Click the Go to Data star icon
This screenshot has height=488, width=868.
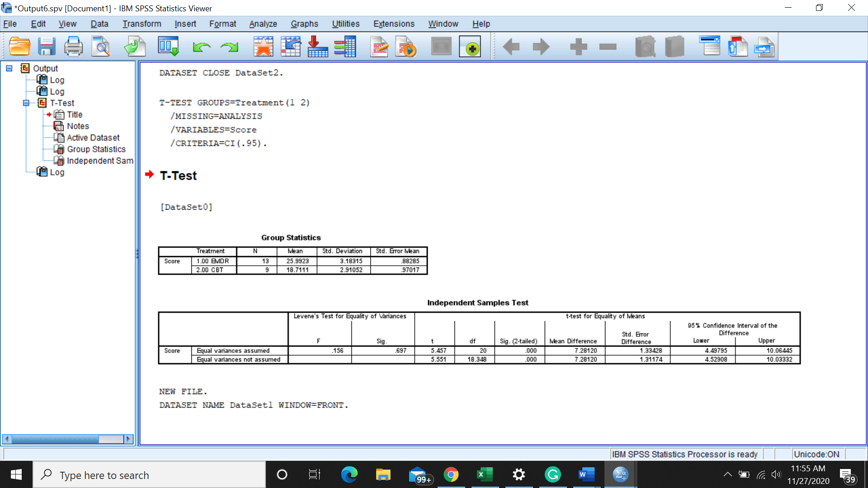coord(263,47)
